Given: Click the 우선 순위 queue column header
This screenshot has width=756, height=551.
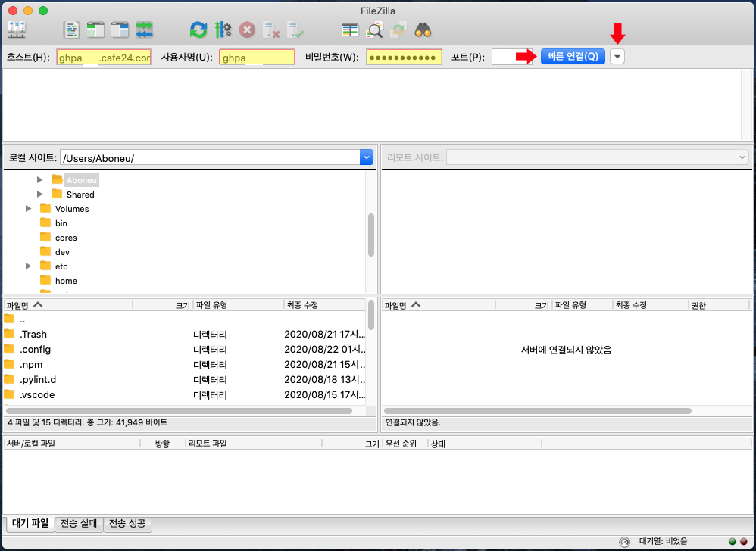Looking at the screenshot, I should coord(405,444).
